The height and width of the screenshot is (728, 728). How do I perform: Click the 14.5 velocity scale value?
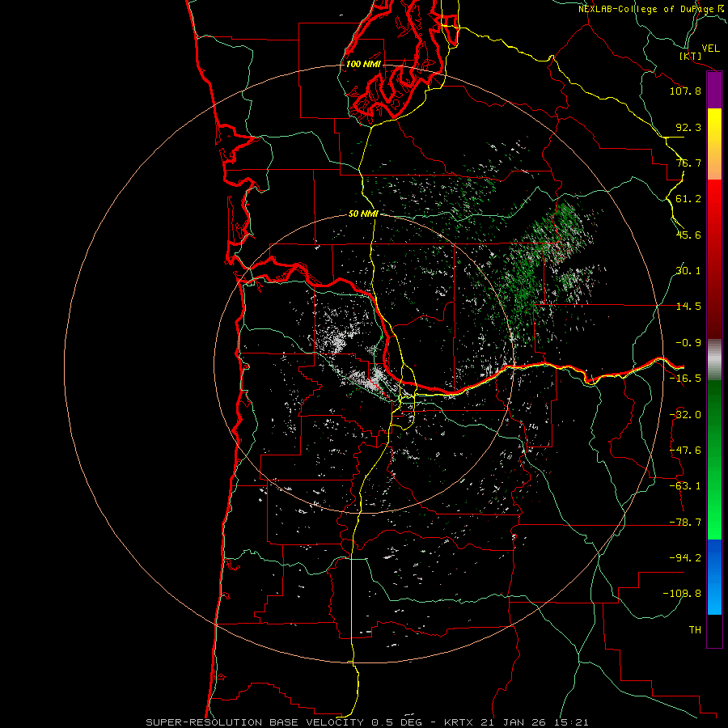click(688, 307)
